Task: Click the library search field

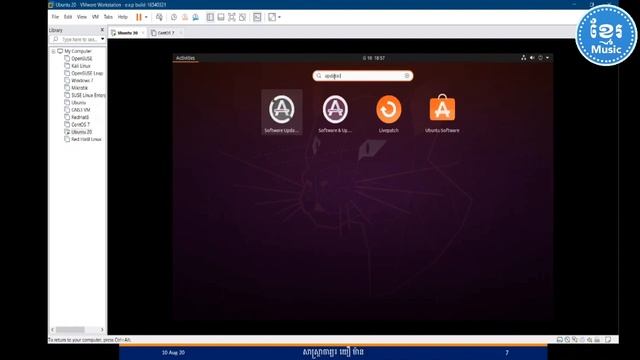Action: click(76, 39)
